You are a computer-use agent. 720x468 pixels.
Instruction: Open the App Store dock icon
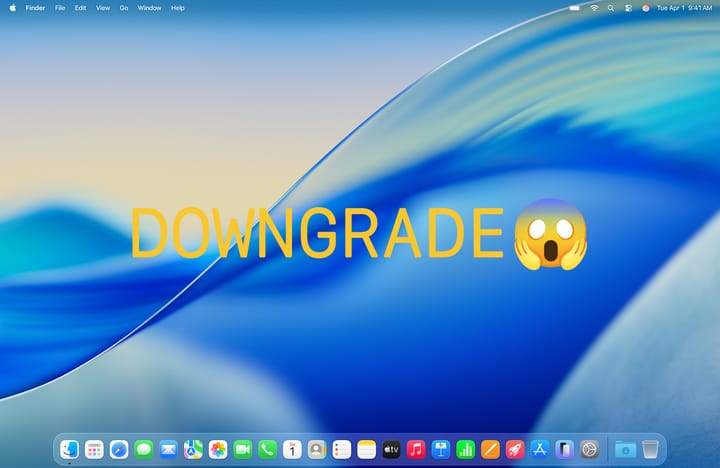(540, 450)
